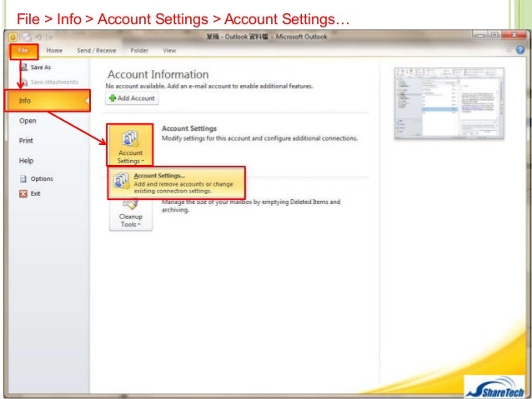
Task: Click the green plus Add Account icon
Action: click(113, 98)
